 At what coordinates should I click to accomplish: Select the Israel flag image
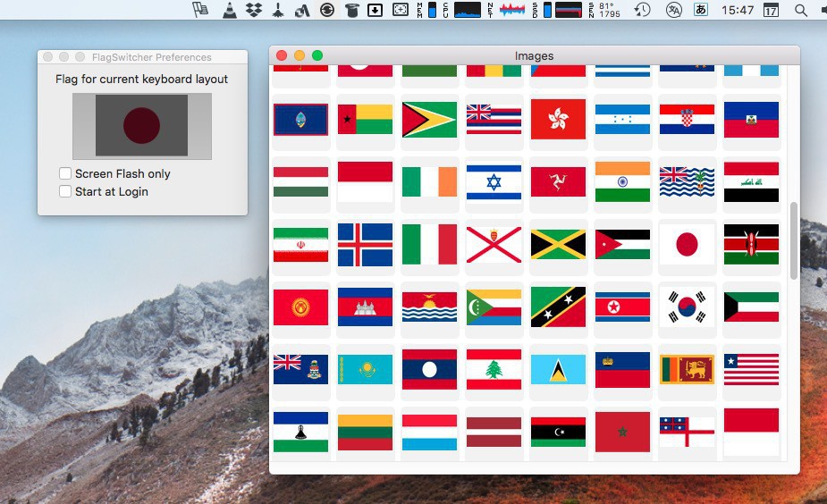pyautogui.click(x=494, y=182)
